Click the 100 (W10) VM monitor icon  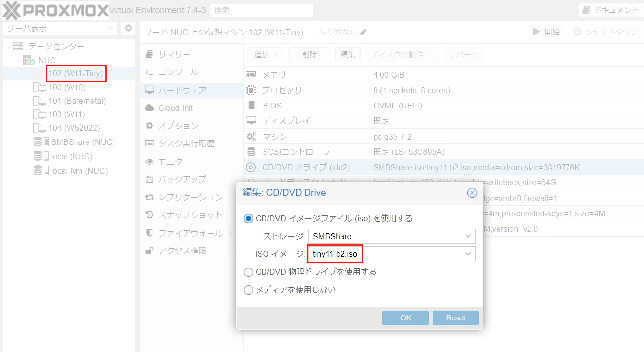click(x=39, y=87)
